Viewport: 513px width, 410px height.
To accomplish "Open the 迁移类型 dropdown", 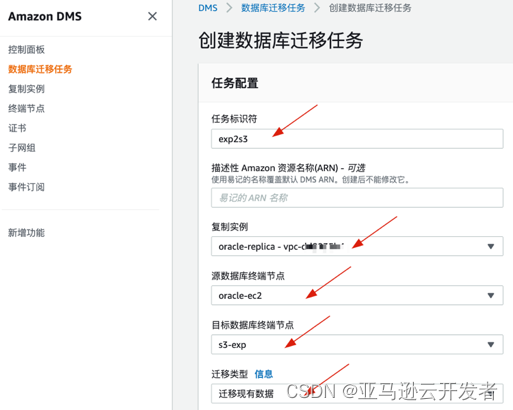I will coord(357,393).
